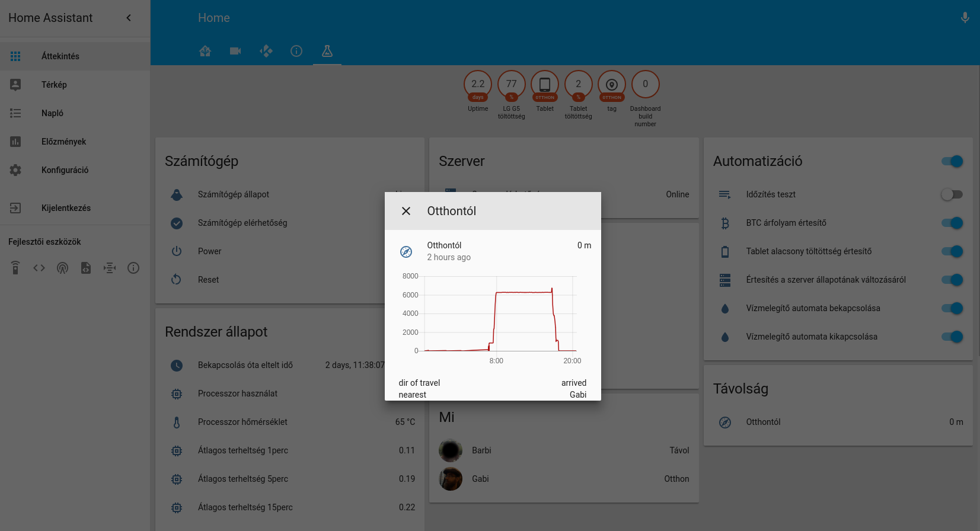Open the flask experiments tab
Image resolution: width=980 pixels, height=531 pixels.
[x=327, y=51]
